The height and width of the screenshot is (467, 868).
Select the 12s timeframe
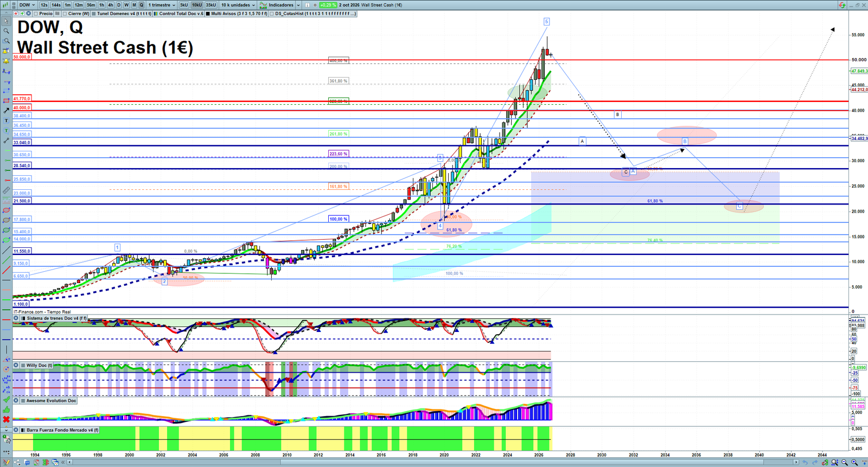[x=44, y=5]
